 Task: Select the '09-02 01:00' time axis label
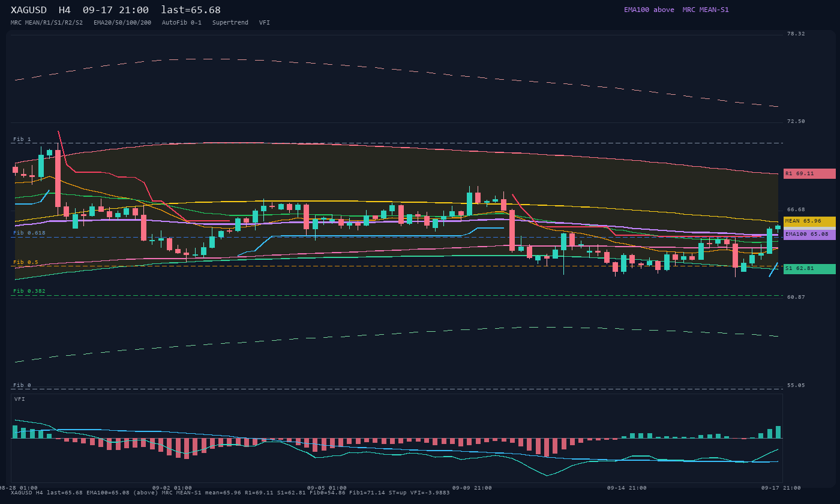click(172, 488)
